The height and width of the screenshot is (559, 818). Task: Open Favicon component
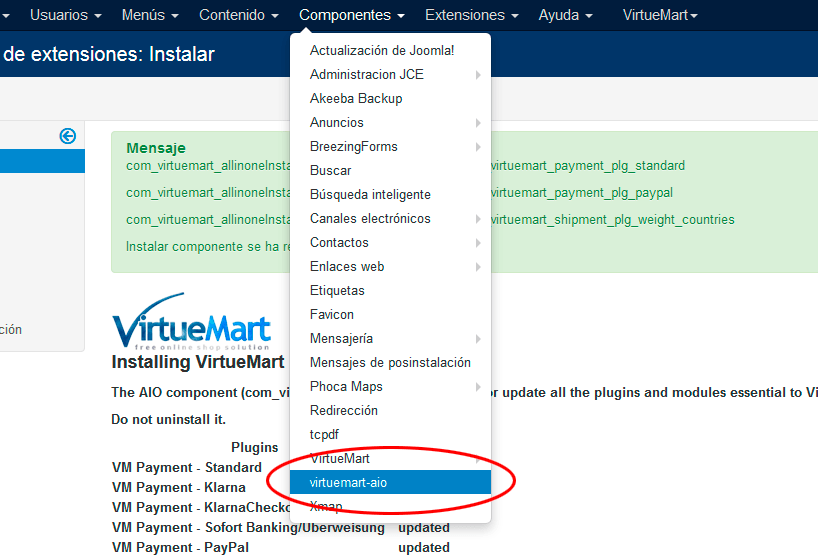coord(390,314)
